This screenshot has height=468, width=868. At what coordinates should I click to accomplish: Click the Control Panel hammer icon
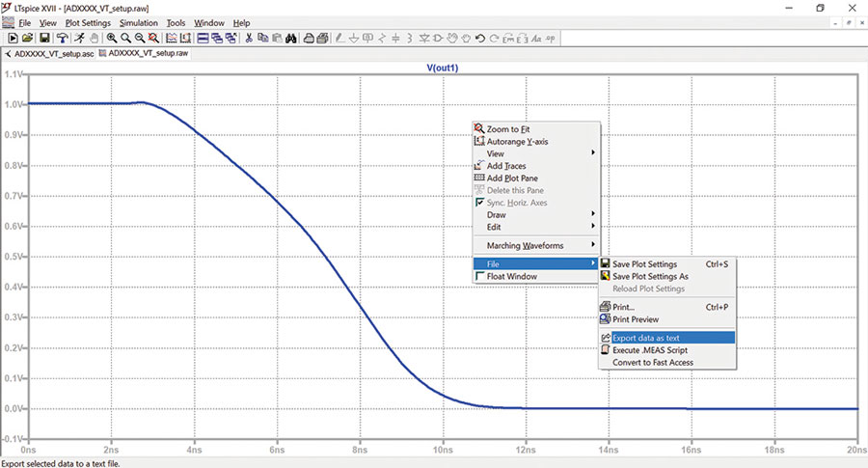tap(62, 39)
